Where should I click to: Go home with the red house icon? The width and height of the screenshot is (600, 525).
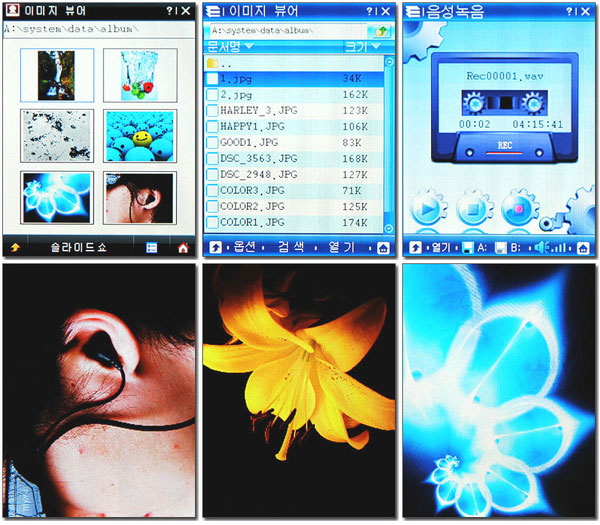point(183,248)
